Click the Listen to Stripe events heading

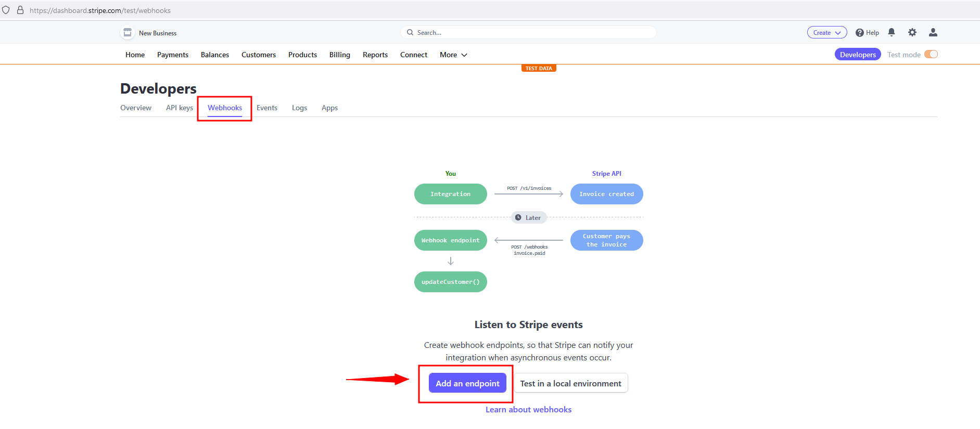click(x=529, y=324)
